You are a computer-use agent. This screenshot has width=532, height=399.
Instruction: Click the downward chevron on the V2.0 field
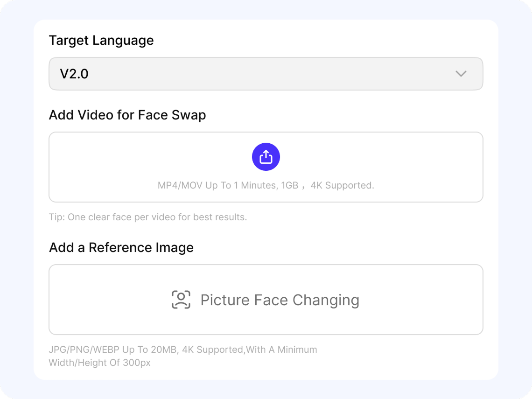coord(461,74)
